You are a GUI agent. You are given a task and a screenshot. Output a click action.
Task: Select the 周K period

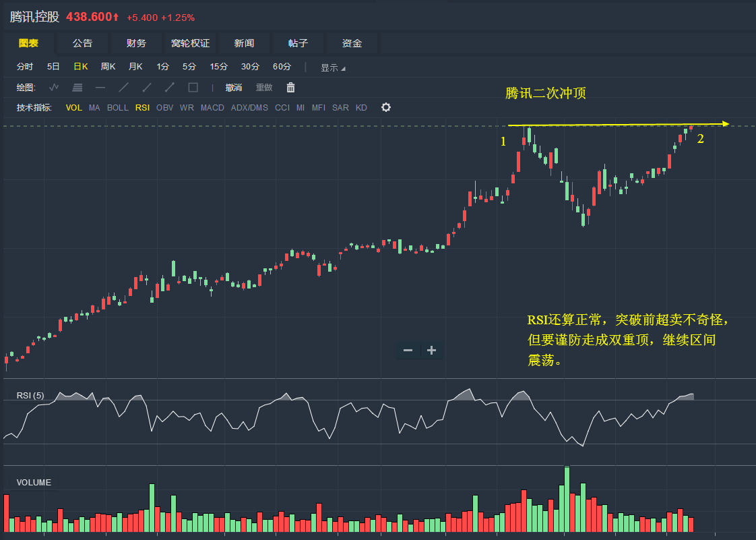coord(108,67)
